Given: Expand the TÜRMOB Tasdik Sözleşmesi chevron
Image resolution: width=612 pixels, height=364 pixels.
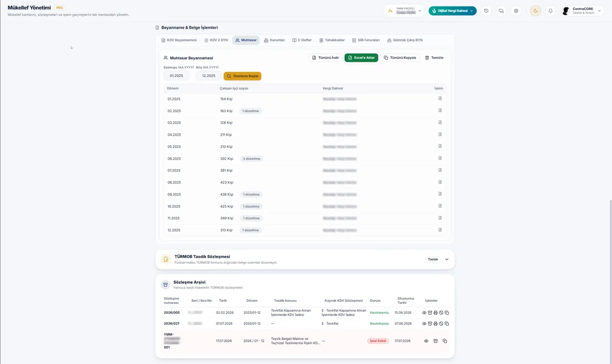Looking at the screenshot, I should coord(447,259).
